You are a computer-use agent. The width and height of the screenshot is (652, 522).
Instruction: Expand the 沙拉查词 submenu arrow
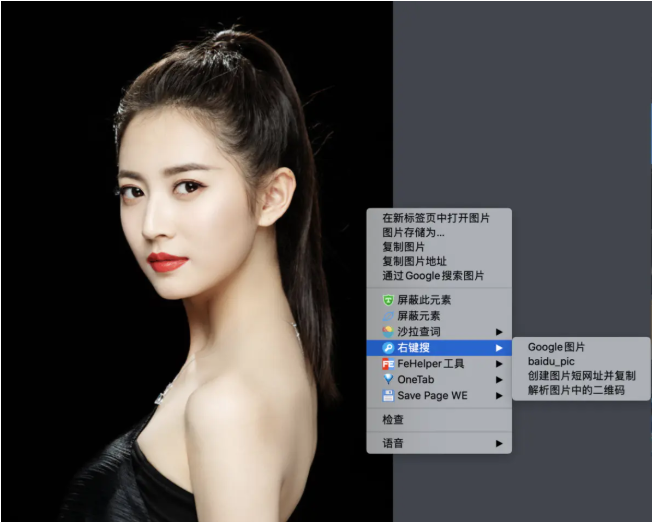tap(499, 332)
